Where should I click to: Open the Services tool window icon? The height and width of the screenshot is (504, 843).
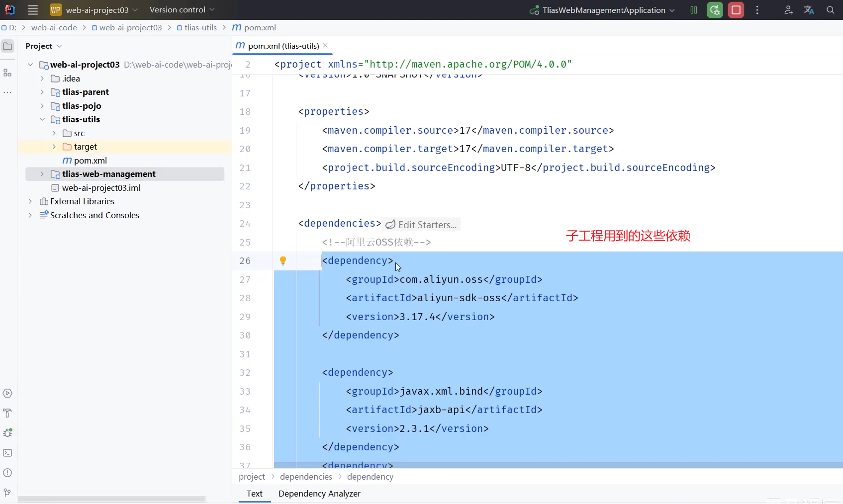(7, 394)
